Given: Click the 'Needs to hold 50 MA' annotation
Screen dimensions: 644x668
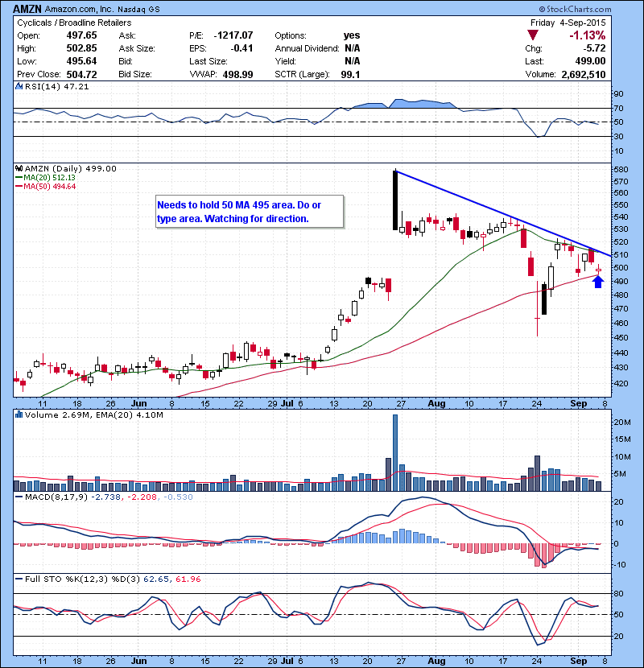Looking at the screenshot, I should click(x=250, y=212).
